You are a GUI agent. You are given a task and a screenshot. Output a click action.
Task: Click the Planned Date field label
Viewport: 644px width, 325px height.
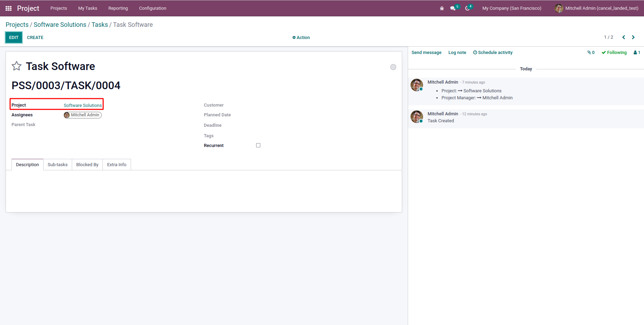[x=217, y=115]
